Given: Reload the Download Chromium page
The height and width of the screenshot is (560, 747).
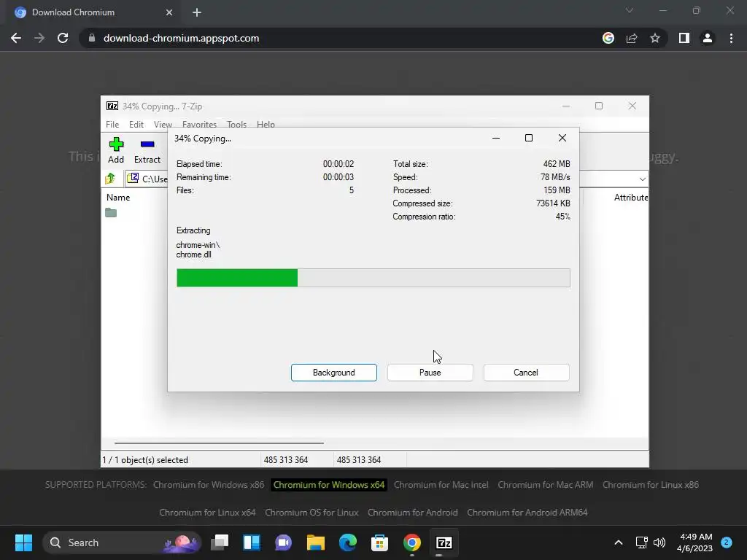Looking at the screenshot, I should click(63, 38).
